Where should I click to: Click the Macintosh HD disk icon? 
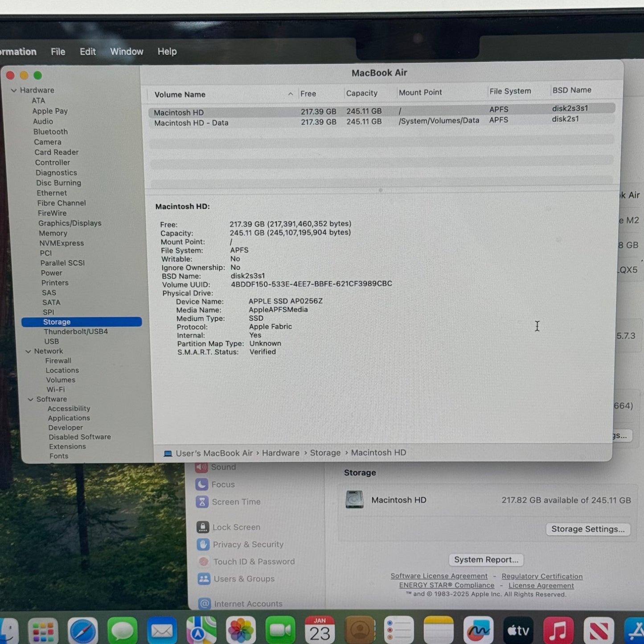[x=354, y=500]
